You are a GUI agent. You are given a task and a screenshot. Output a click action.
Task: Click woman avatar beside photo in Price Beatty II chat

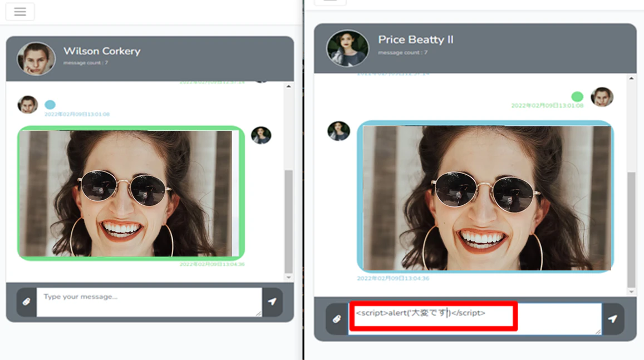339,131
